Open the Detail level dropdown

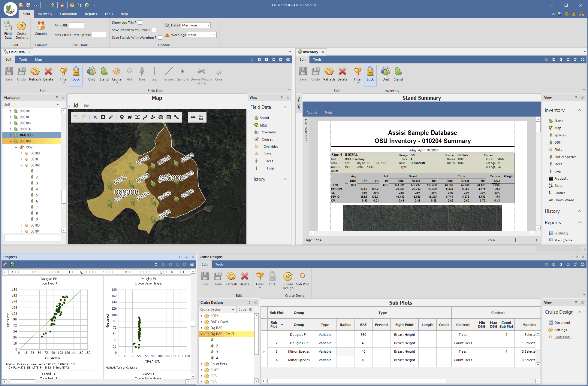coord(196,25)
